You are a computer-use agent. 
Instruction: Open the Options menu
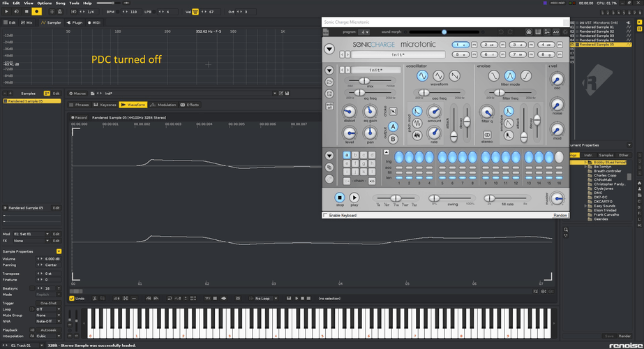[45, 3]
